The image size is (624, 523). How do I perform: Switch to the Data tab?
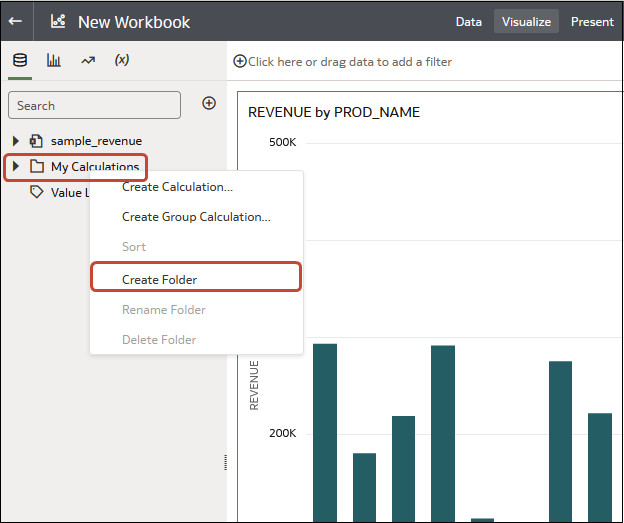click(468, 21)
